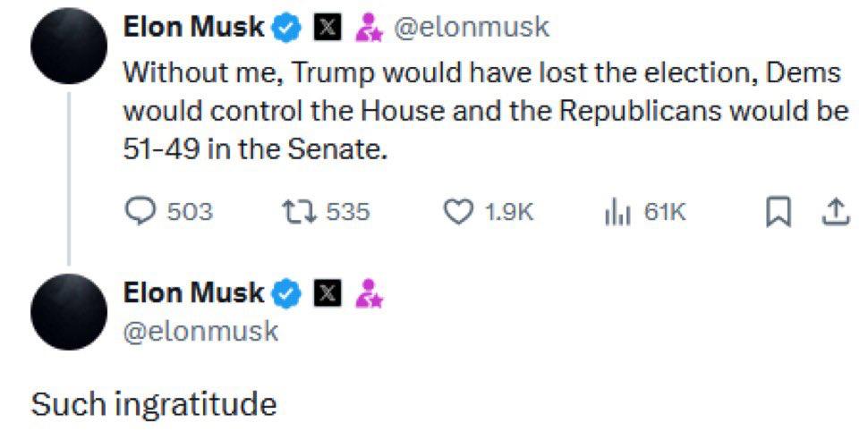Viewport: 868px width, 448px height.
Task: Click the 'Such ingratitude' tweet text
Action: tap(154, 404)
